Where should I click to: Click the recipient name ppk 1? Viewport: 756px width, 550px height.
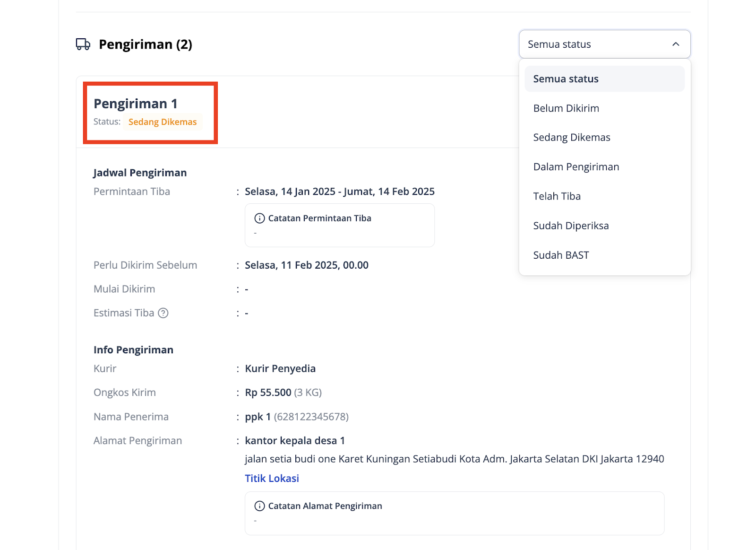258,417
